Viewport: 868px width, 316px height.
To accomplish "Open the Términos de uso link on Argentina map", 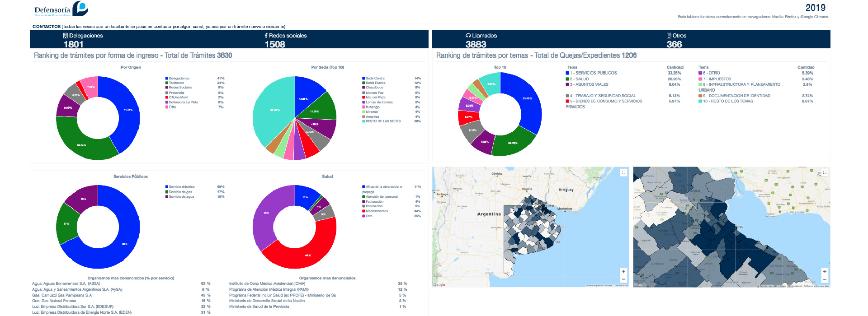I will (621, 286).
